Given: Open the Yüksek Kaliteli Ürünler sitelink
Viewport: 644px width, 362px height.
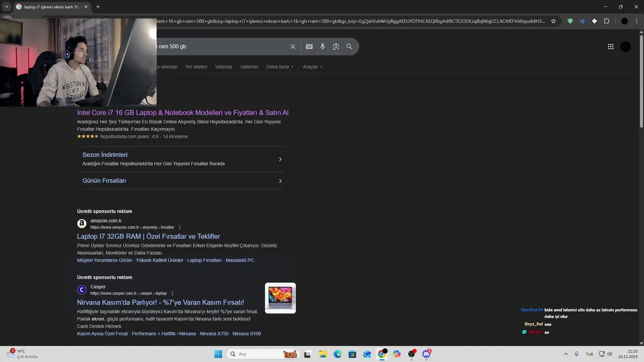Looking at the screenshot, I should pos(159,260).
